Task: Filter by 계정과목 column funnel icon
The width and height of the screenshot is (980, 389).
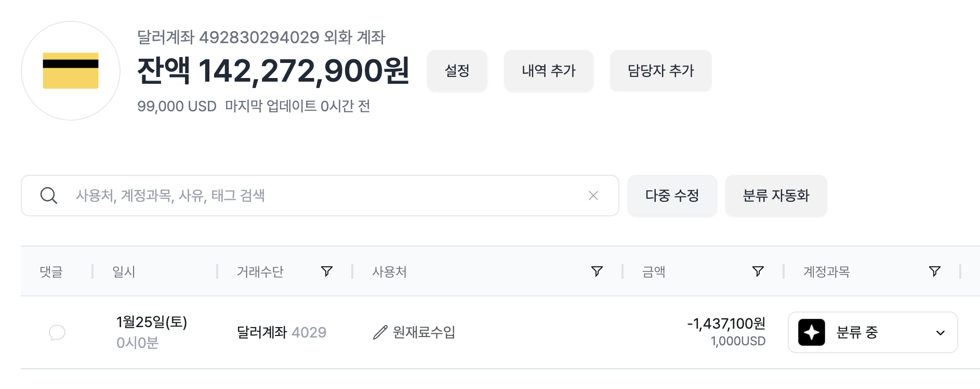Action: tap(934, 271)
